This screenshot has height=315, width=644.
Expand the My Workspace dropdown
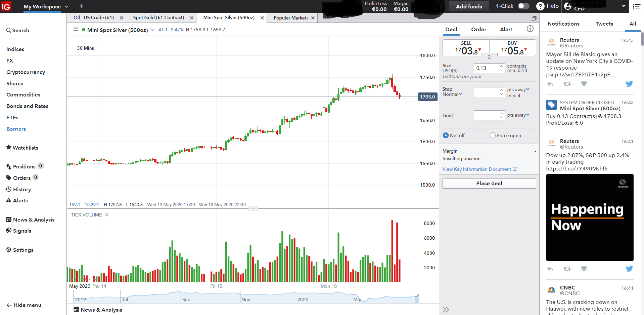(66, 7)
